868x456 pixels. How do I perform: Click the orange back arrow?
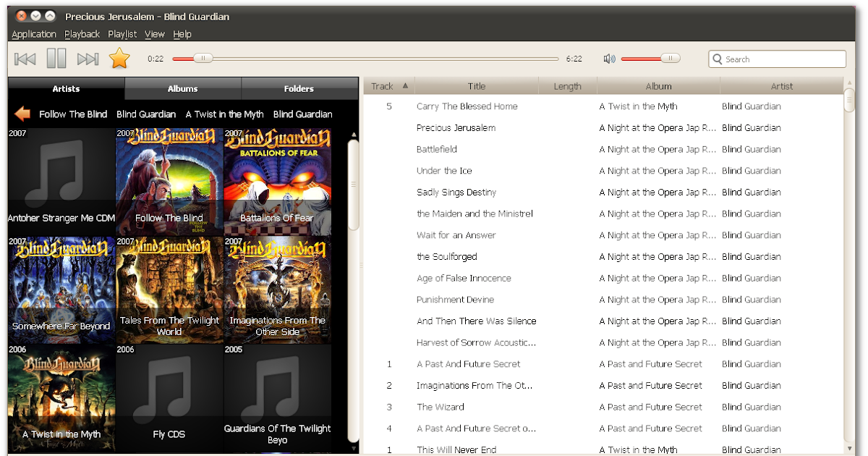coord(22,114)
